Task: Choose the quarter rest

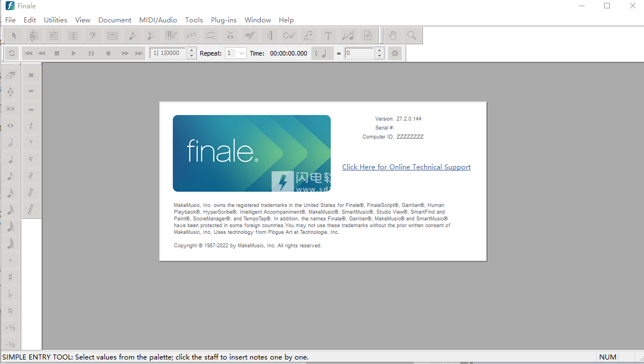Action: pyautogui.click(x=31, y=126)
